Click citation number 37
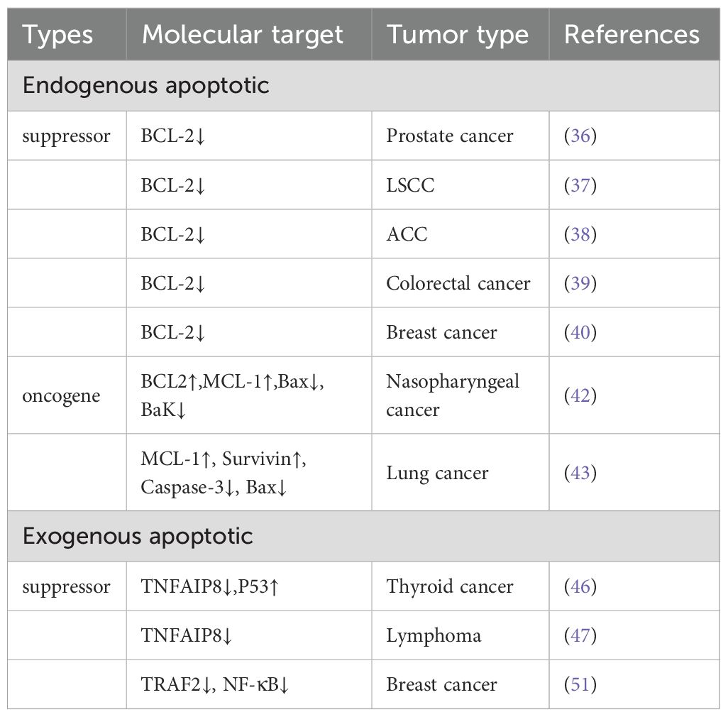The width and height of the screenshot is (728, 717). tap(580, 185)
